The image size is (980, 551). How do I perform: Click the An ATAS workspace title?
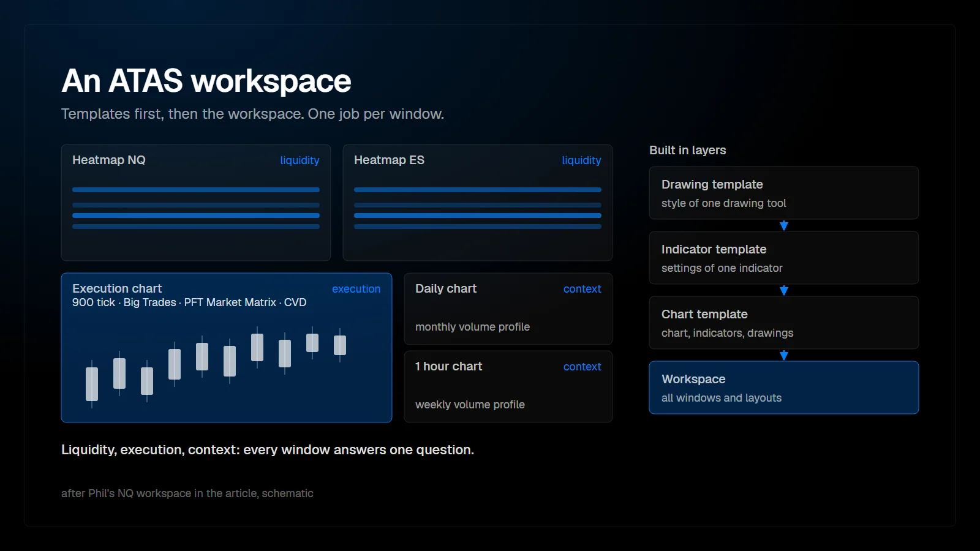tap(206, 81)
